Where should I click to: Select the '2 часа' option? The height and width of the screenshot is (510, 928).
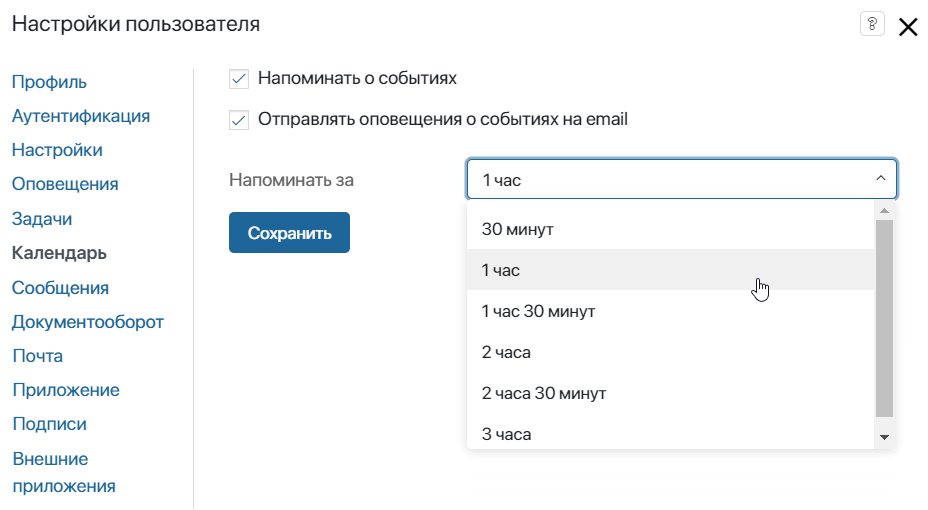[671, 352]
